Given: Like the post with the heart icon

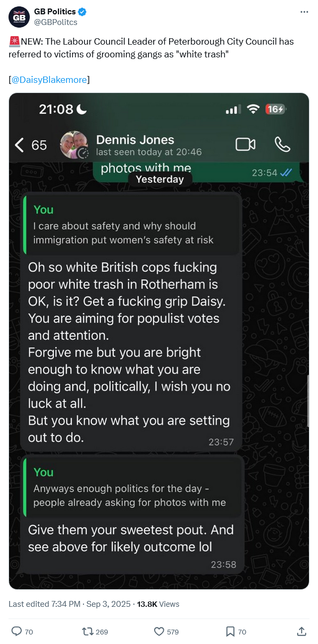Looking at the screenshot, I should [x=158, y=631].
